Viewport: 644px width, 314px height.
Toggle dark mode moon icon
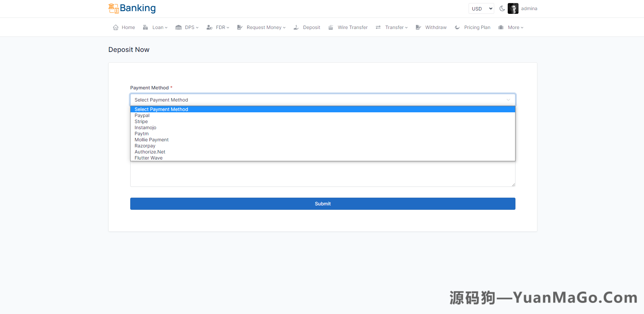tap(502, 8)
